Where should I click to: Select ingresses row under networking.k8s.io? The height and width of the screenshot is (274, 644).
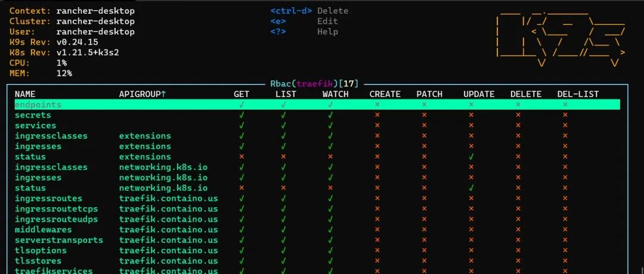[317, 178]
